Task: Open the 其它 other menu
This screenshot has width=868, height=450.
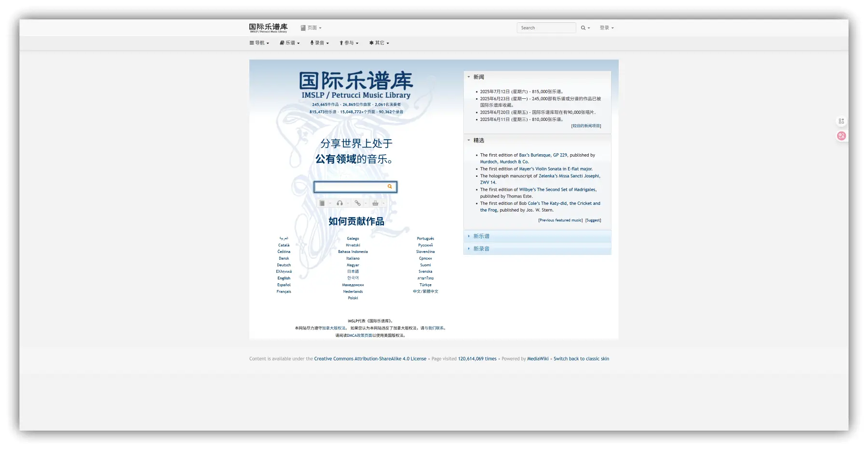Action: [379, 43]
